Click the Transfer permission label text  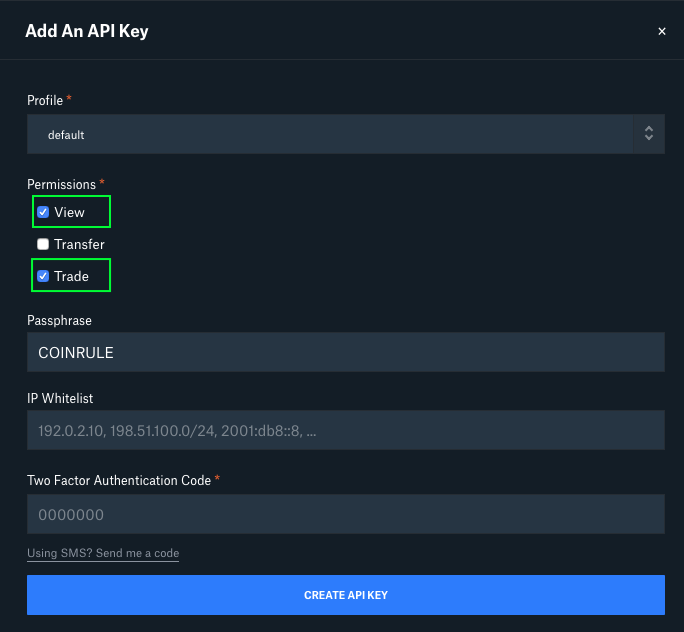[79, 244]
